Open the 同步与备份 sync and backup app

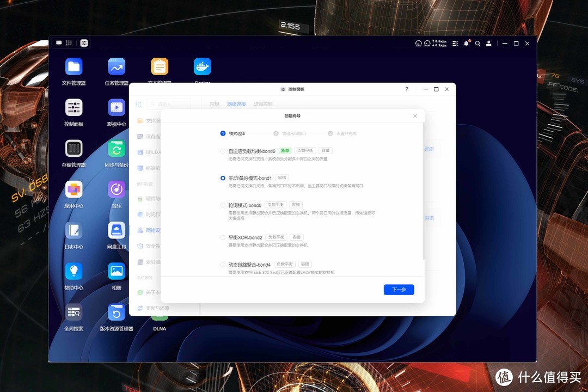coord(116,147)
